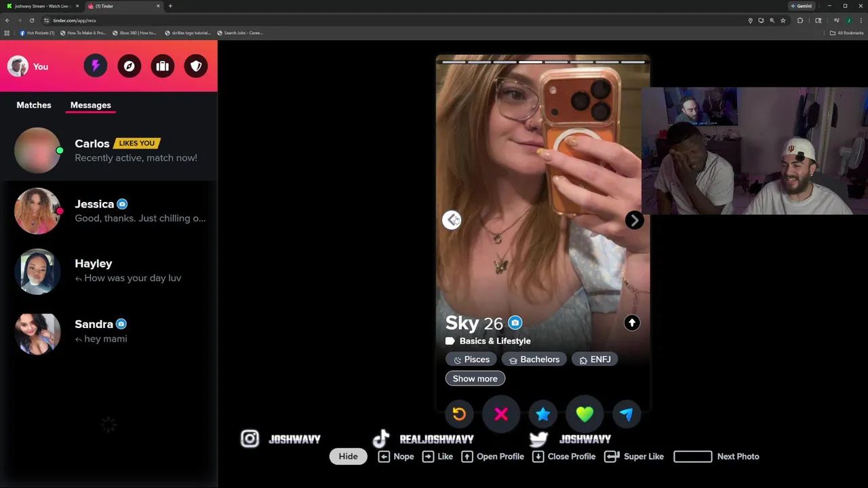Screen dimensions: 868x488
Task: Click the Next Photo spacebar key
Action: coord(692,456)
